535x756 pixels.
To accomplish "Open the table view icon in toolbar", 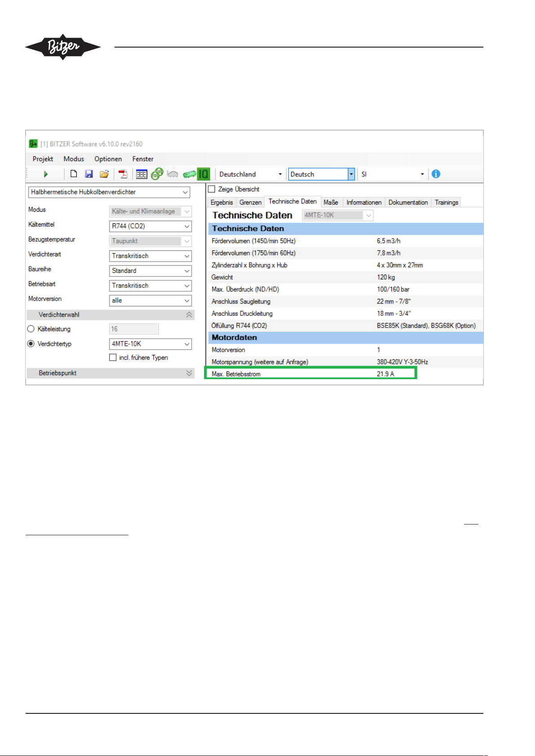I will click(x=141, y=174).
